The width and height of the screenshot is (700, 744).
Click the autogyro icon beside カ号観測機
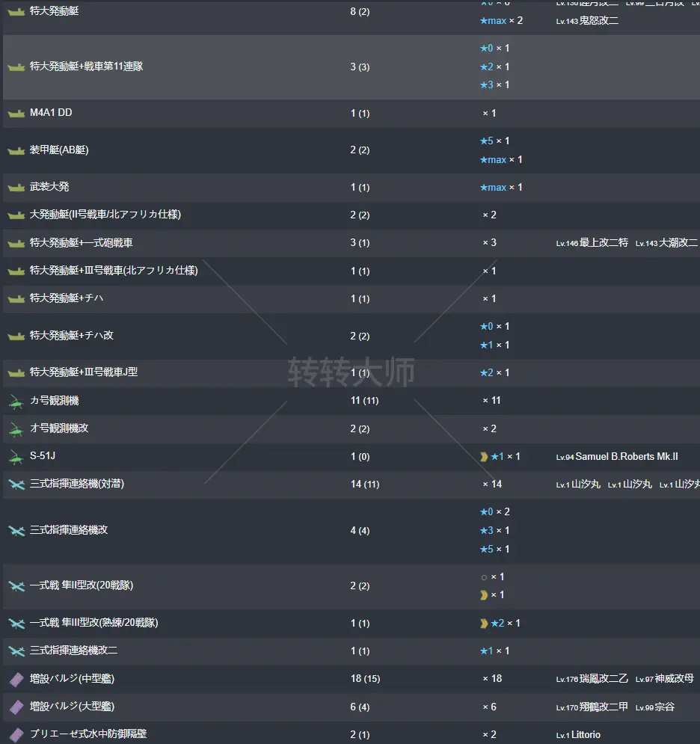[16, 402]
